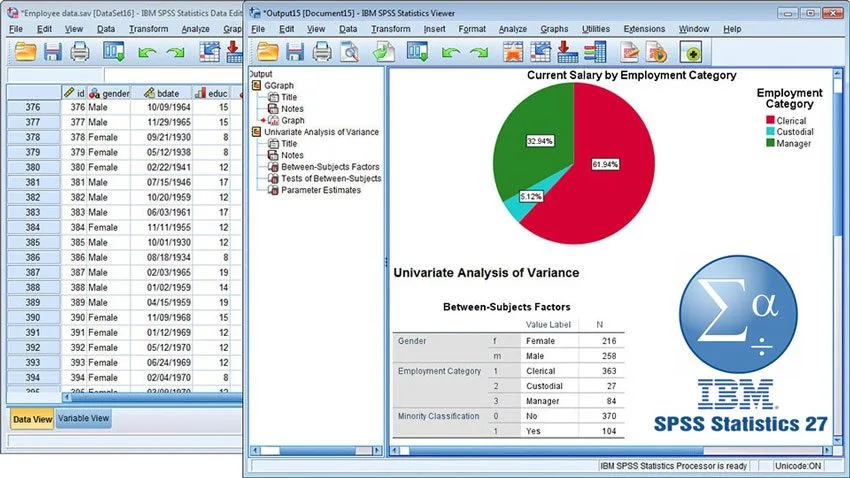Select GGraph node in outline tree
The height and width of the screenshot is (478, 850).
pyautogui.click(x=279, y=86)
